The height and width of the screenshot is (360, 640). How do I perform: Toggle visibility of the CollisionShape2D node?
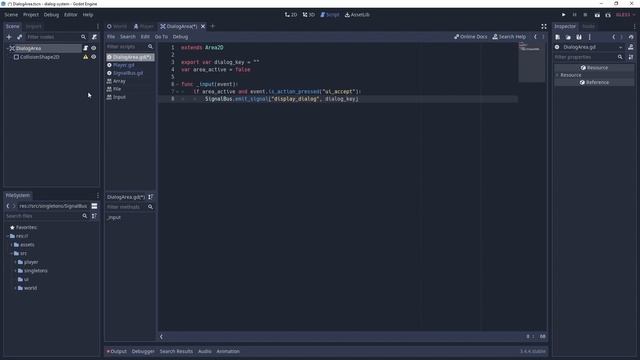click(93, 57)
